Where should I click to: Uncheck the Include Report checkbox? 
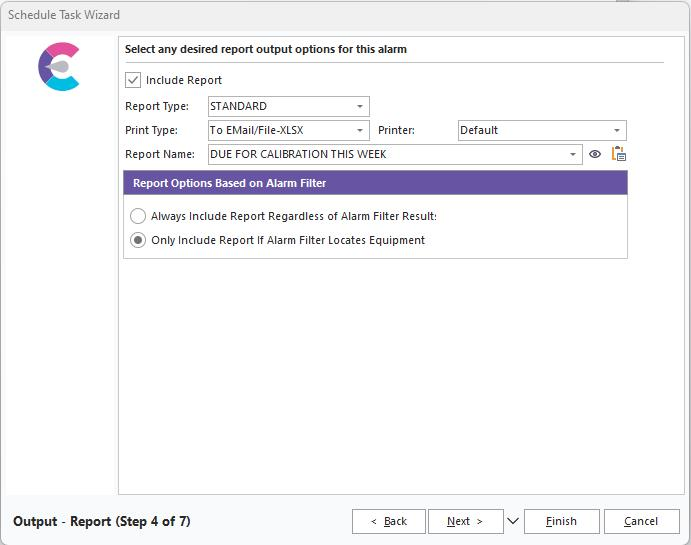133,80
